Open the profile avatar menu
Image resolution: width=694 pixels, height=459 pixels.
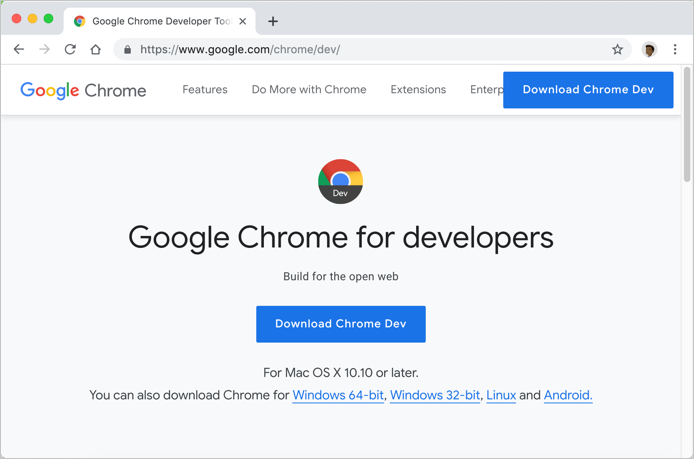649,50
